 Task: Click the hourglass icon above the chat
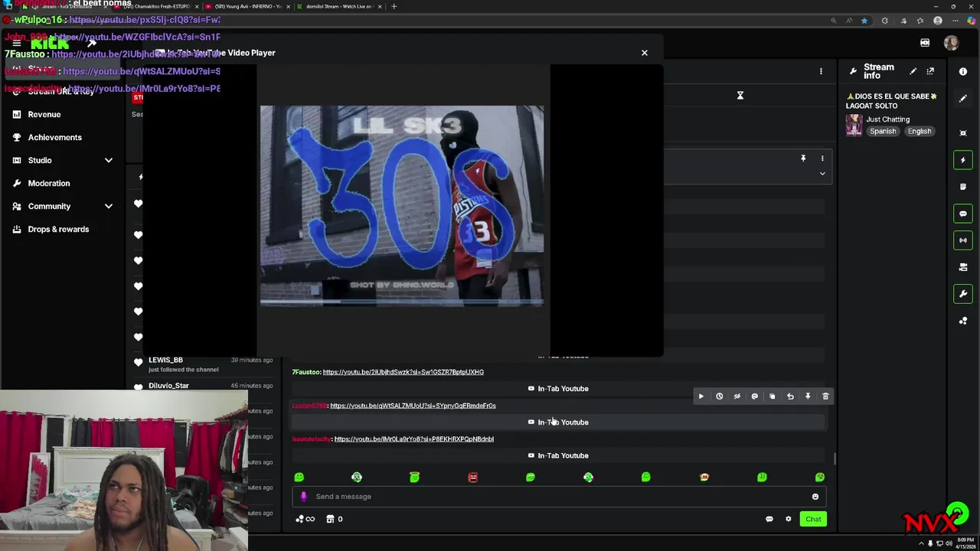[740, 96]
